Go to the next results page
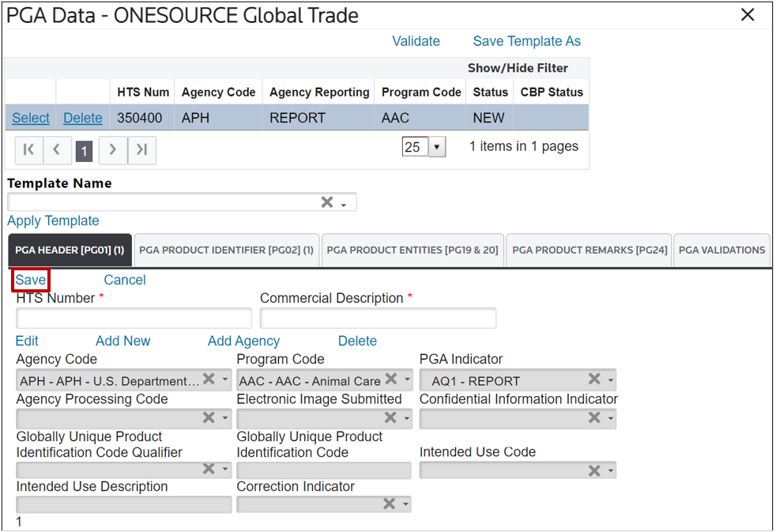Viewport: 776px width, 532px height. point(113,150)
